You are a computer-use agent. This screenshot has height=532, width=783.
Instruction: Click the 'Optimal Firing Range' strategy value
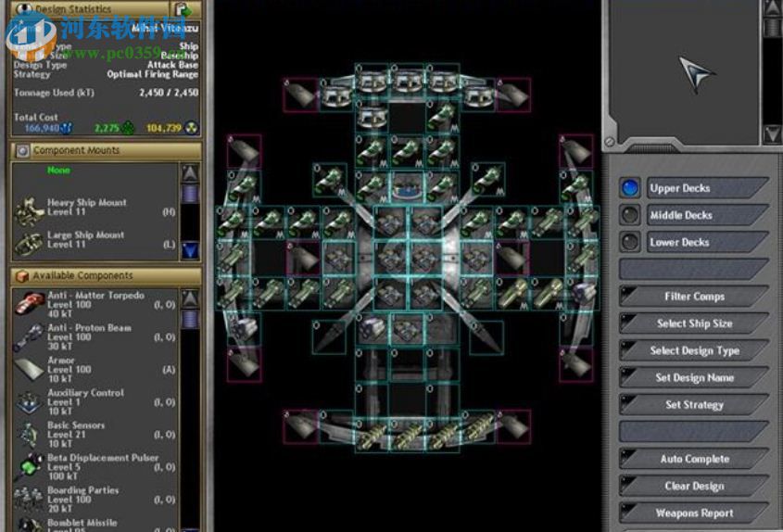[152, 74]
